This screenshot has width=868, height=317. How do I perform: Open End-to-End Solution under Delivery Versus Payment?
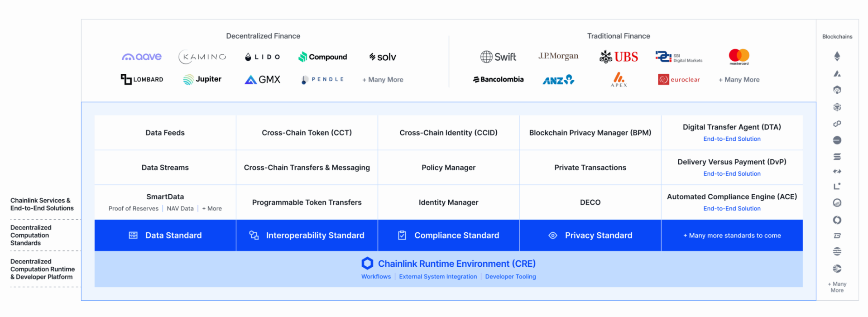[x=732, y=174]
